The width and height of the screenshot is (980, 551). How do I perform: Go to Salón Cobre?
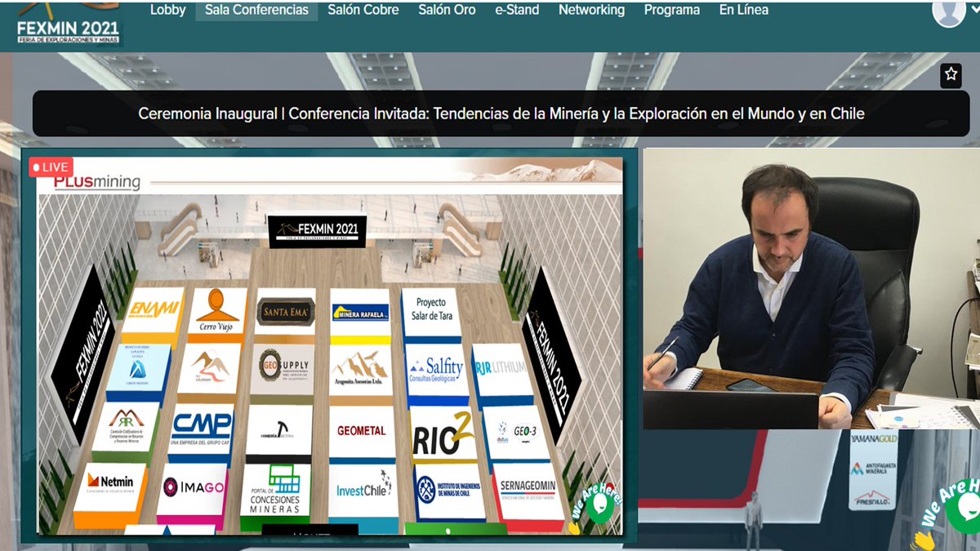pos(363,11)
